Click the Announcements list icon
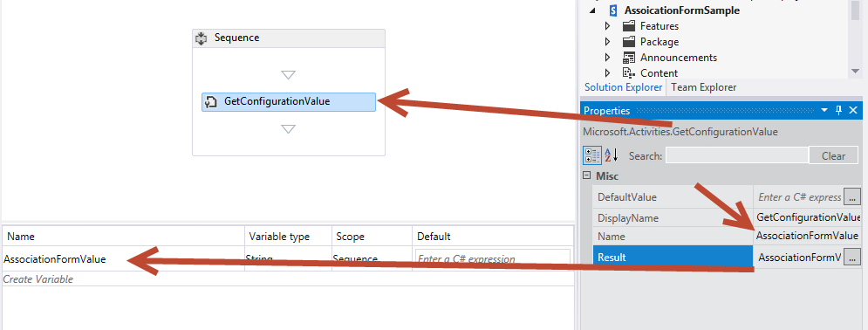 point(628,58)
